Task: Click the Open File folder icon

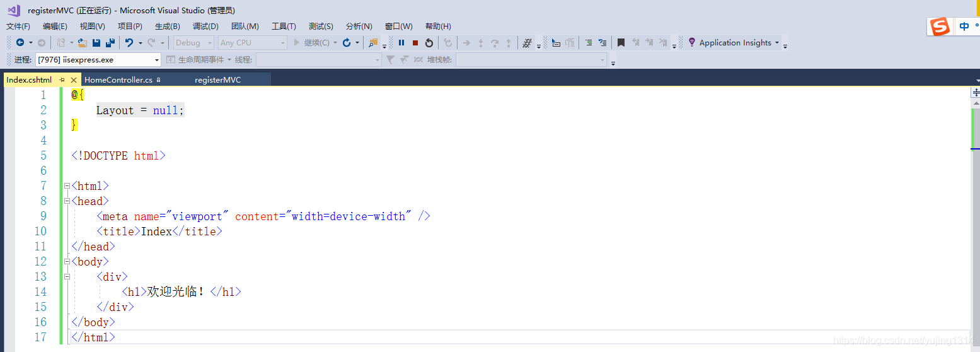Action: [x=83, y=43]
